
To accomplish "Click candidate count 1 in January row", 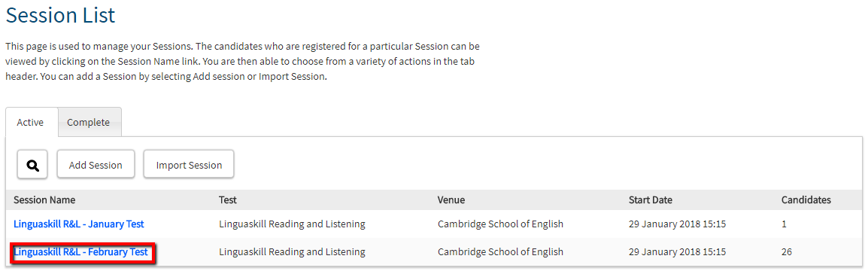I will pyautogui.click(x=784, y=224).
